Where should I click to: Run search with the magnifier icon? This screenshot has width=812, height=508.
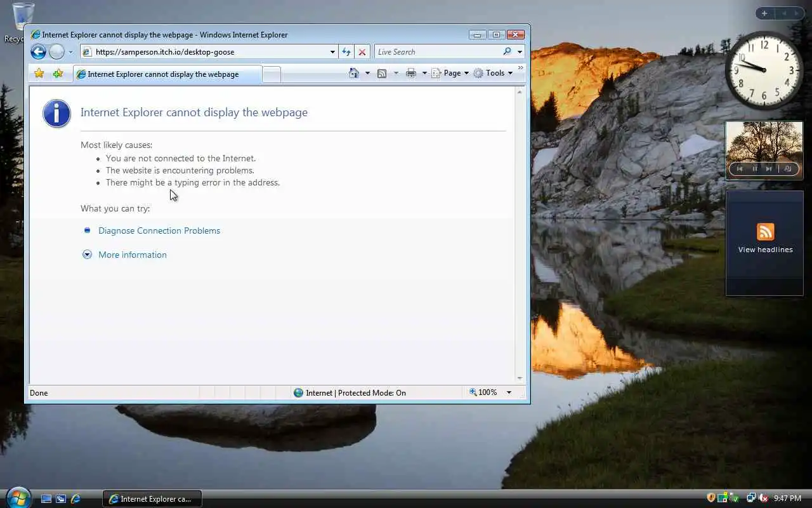(507, 52)
